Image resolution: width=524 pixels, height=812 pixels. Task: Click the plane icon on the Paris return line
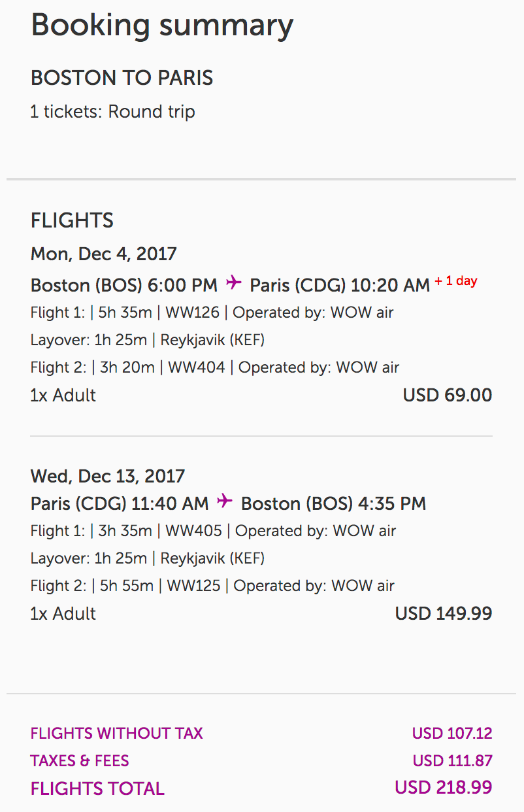(225, 501)
